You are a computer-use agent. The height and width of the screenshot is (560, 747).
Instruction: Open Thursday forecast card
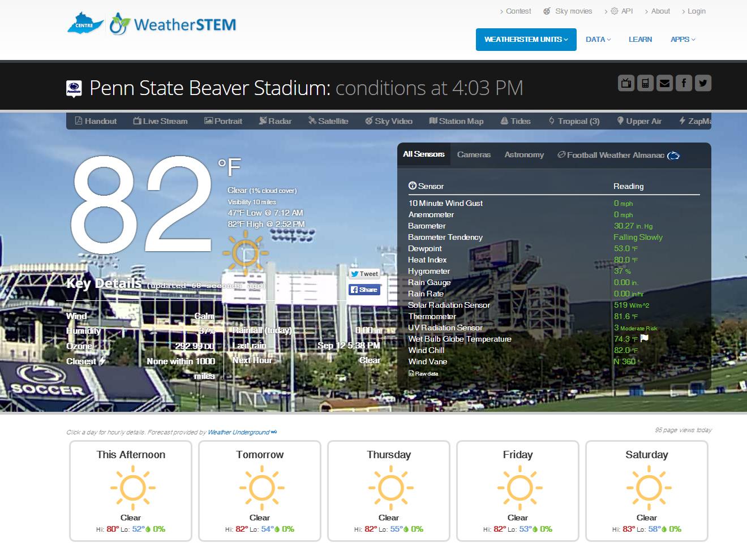coord(389,491)
